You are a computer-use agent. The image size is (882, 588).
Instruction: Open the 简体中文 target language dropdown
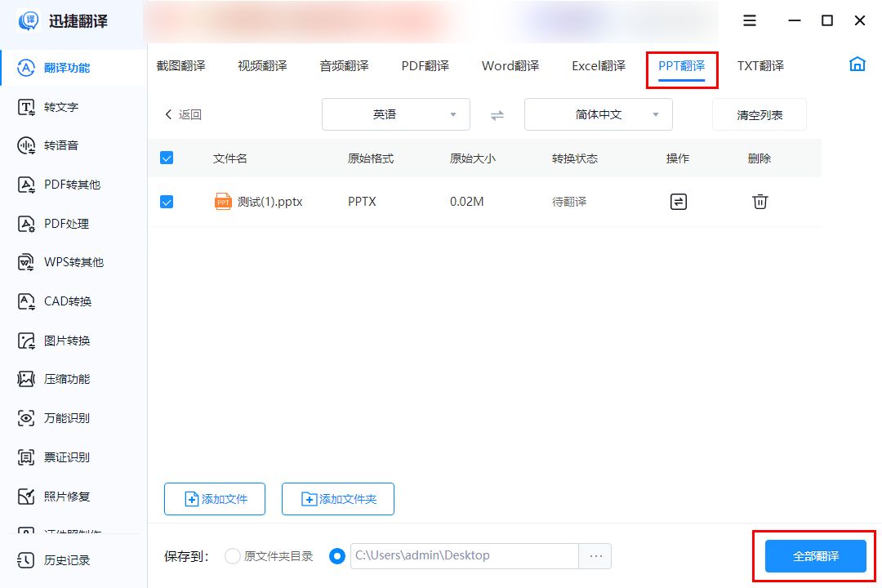click(x=597, y=114)
